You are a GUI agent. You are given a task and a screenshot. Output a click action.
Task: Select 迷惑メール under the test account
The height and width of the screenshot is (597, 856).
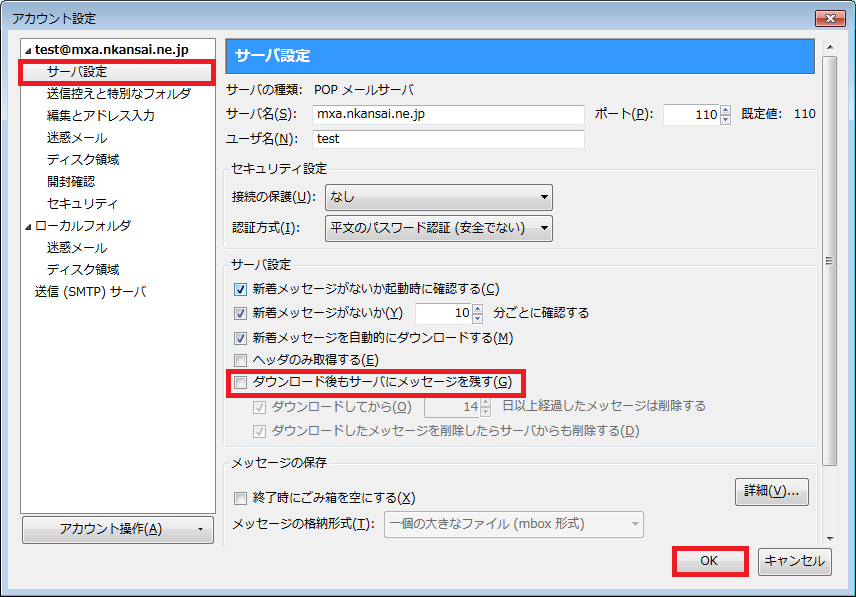(x=77, y=138)
